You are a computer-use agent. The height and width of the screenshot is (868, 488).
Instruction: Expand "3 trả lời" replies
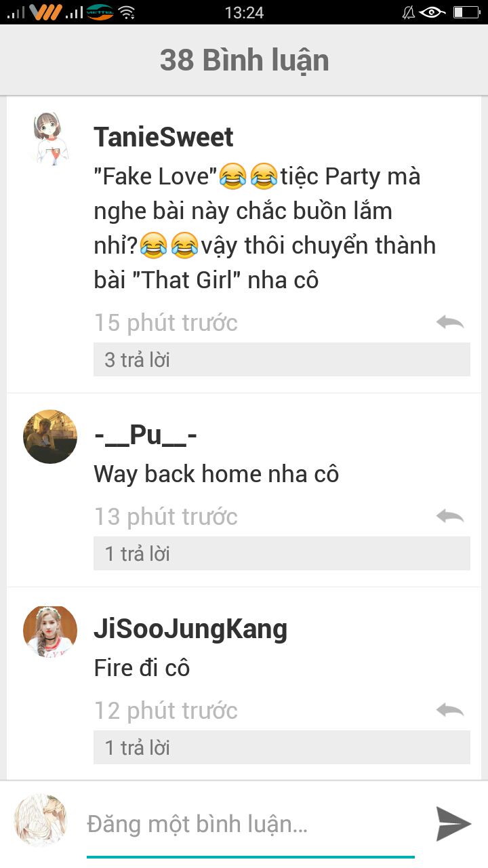point(282,359)
